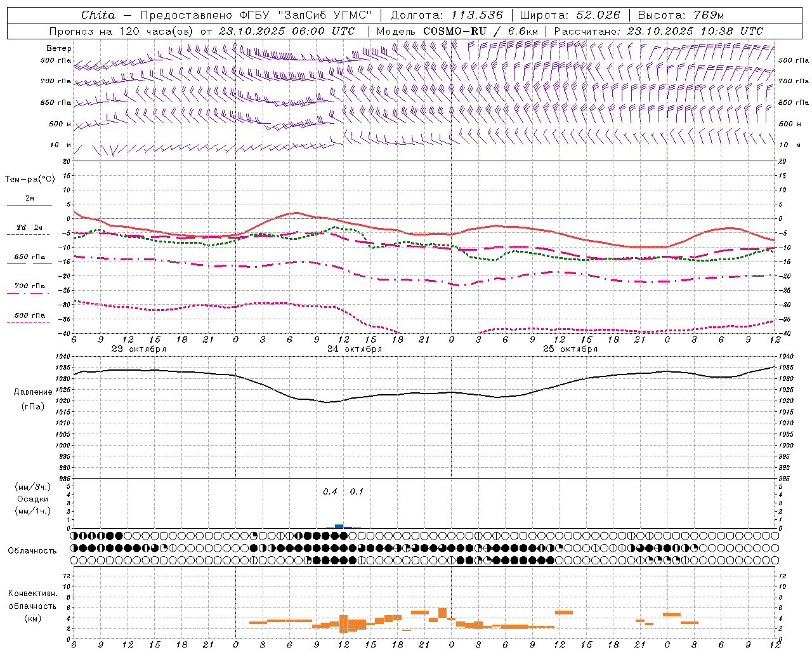Select the "Широта: 52.026" header field
Image resolution: width=812 pixels, height=650 pixels.
(570, 15)
